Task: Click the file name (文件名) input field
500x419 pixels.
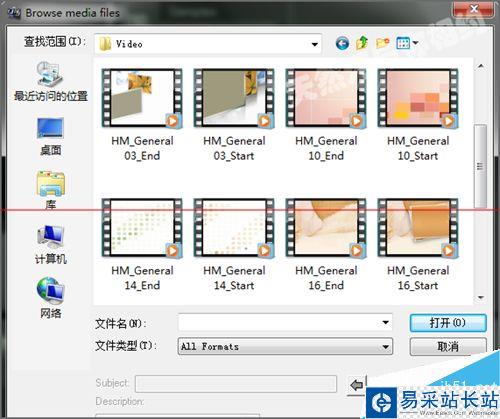Action: point(285,322)
